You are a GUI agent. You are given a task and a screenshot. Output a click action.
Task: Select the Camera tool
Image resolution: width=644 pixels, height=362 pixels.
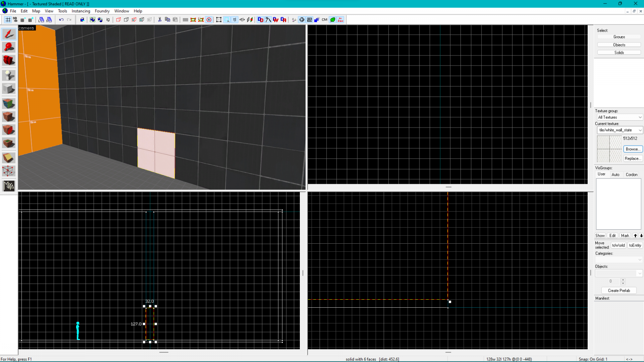point(9,61)
